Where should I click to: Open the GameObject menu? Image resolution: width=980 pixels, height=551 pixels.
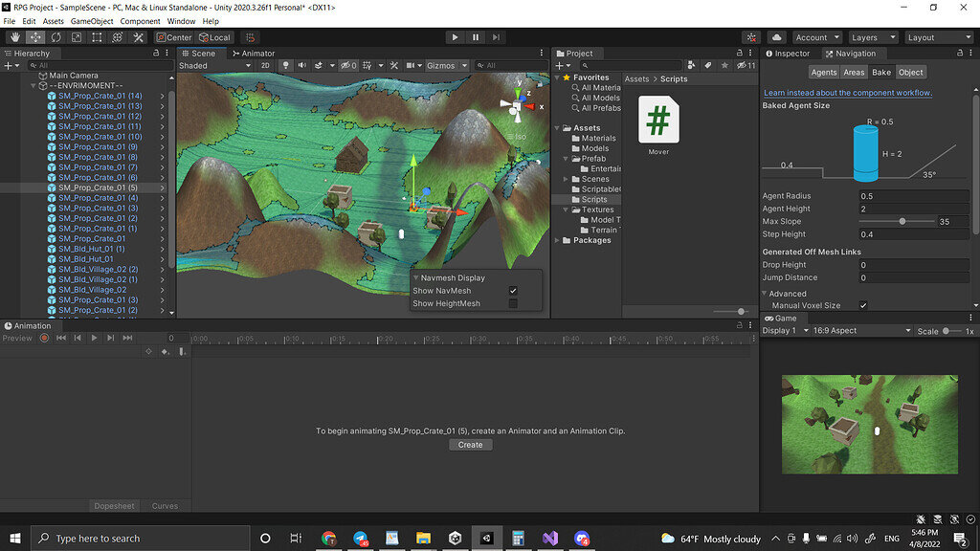pyautogui.click(x=92, y=20)
